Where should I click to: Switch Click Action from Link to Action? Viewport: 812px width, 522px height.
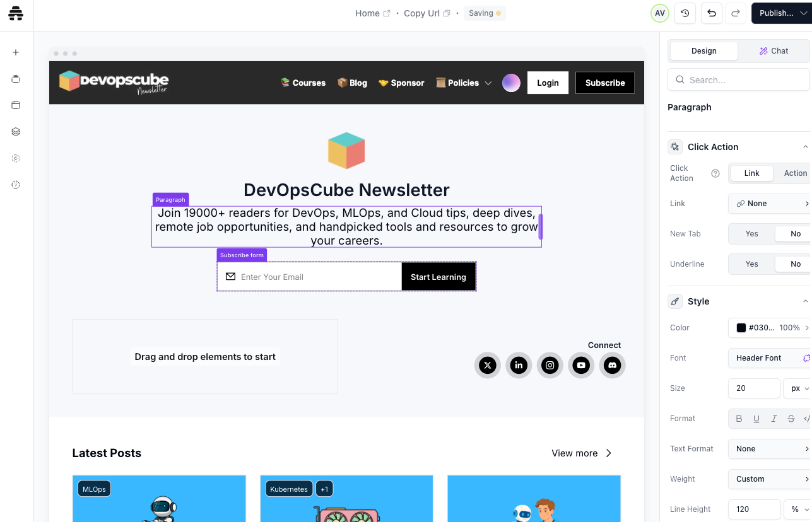pyautogui.click(x=795, y=173)
